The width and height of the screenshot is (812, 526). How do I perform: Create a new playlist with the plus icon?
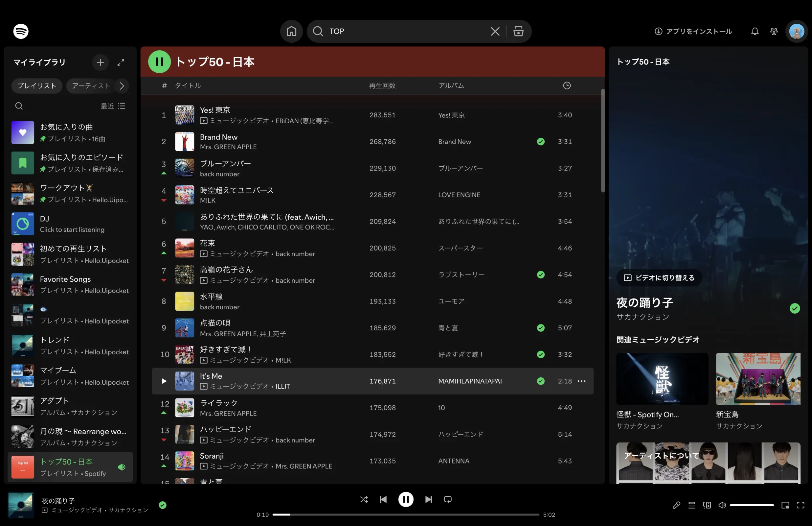100,62
